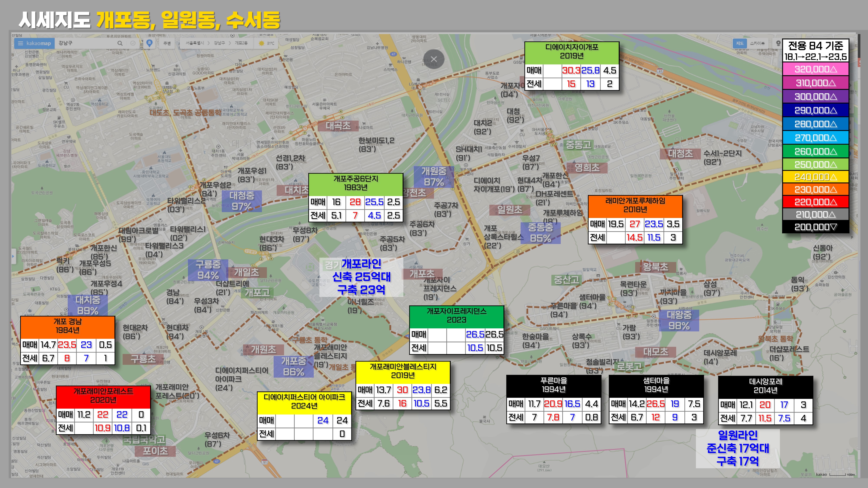
Task: Select the 지도 map view toggle
Action: [740, 43]
